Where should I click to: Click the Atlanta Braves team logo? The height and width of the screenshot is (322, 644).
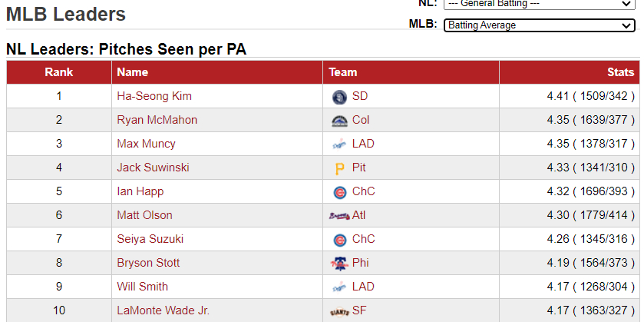[x=340, y=216]
